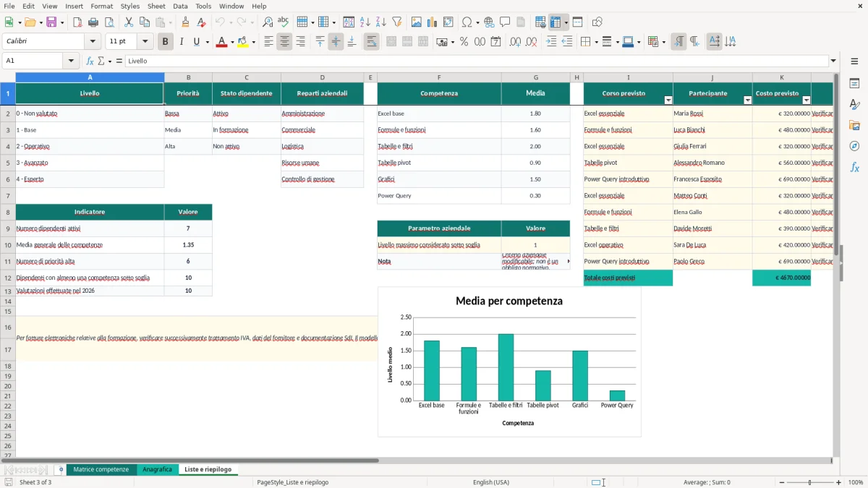Screen dimensions: 868x488
Task: Open the Format menu
Action: pyautogui.click(x=101, y=6)
